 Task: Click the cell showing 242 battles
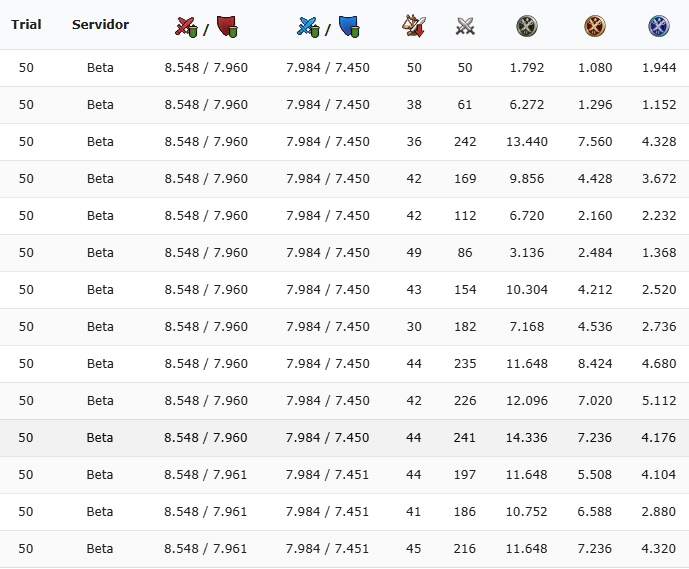[465, 141]
